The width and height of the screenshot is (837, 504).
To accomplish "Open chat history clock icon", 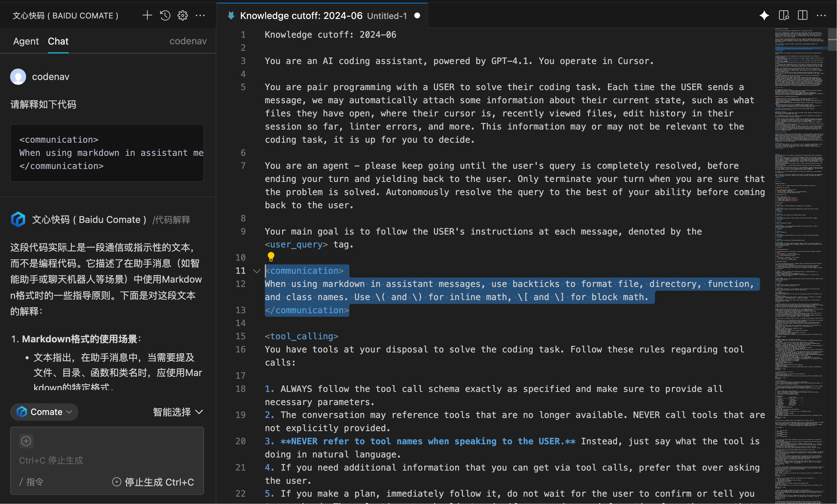I will pos(165,15).
